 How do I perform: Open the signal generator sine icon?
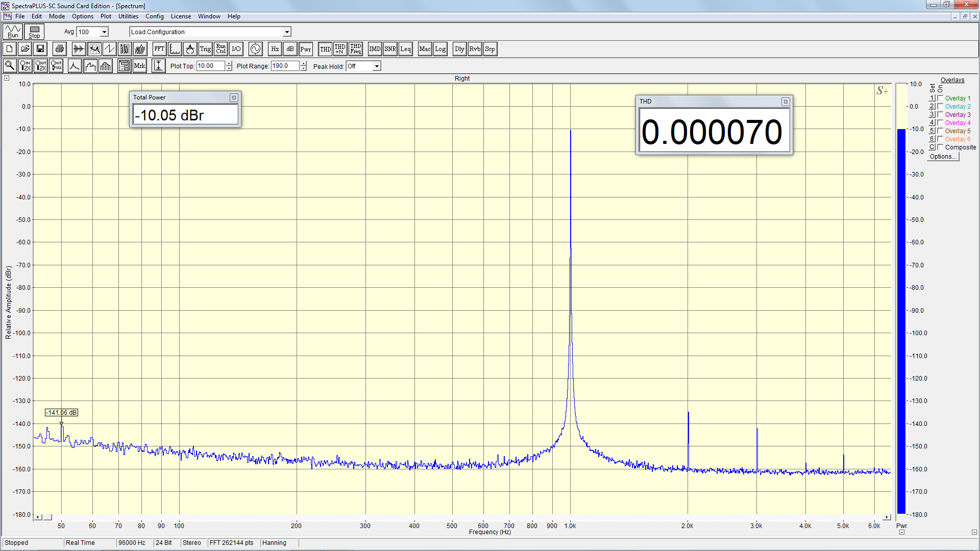point(255,49)
